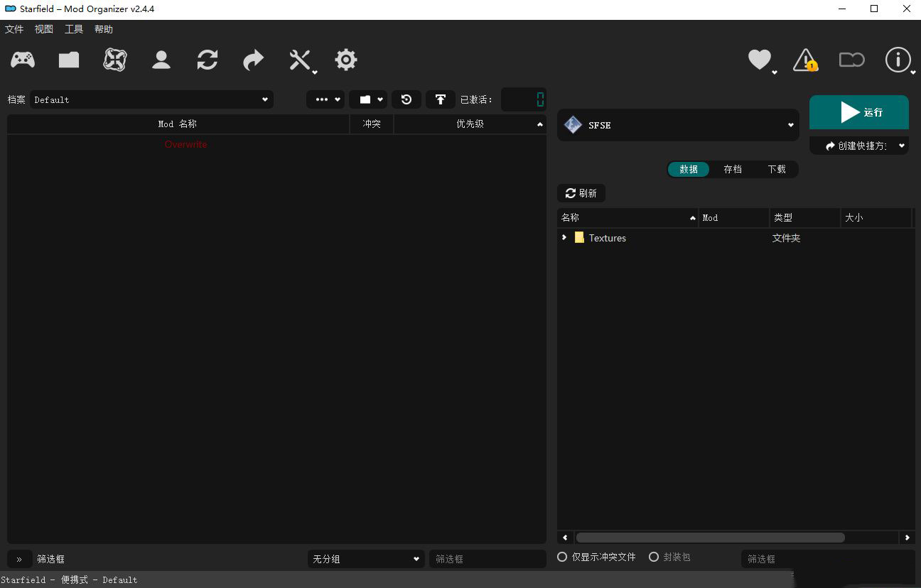The height and width of the screenshot is (588, 921).
Task: Select the Textures folder row
Action: pos(736,238)
